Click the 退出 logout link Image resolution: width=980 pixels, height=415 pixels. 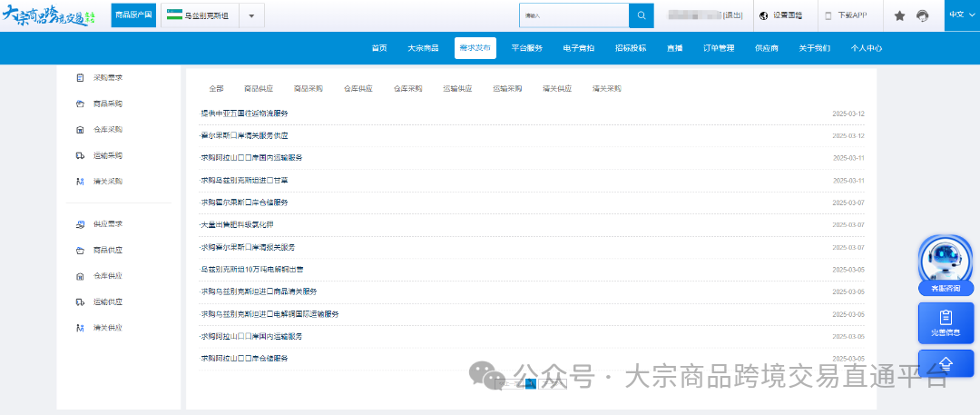pos(733,15)
